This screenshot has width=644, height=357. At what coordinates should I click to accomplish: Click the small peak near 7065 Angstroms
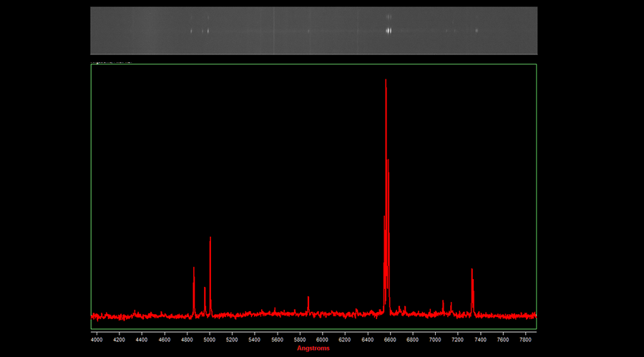point(443,302)
